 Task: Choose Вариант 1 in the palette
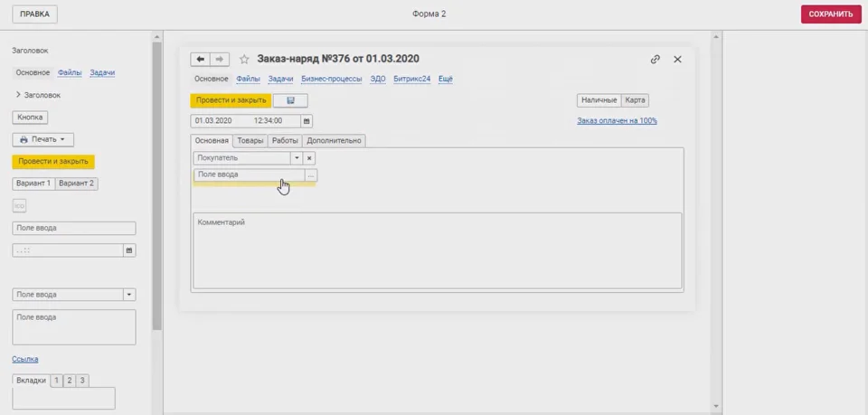(x=33, y=184)
